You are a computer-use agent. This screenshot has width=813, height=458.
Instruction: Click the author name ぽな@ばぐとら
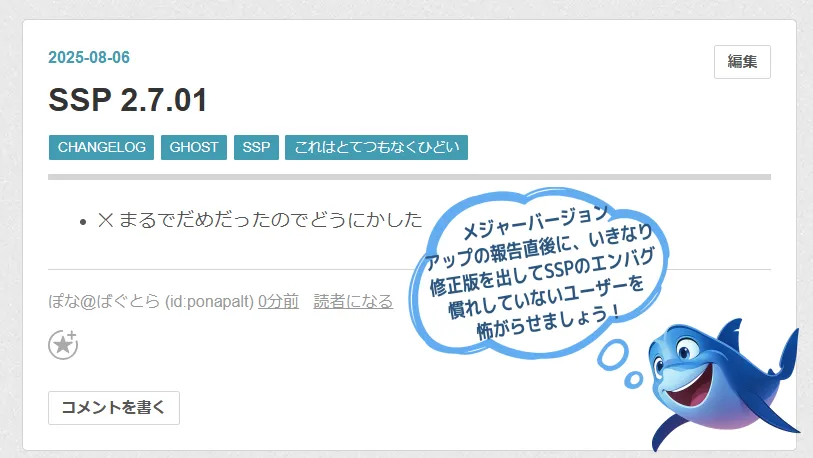[x=104, y=301]
